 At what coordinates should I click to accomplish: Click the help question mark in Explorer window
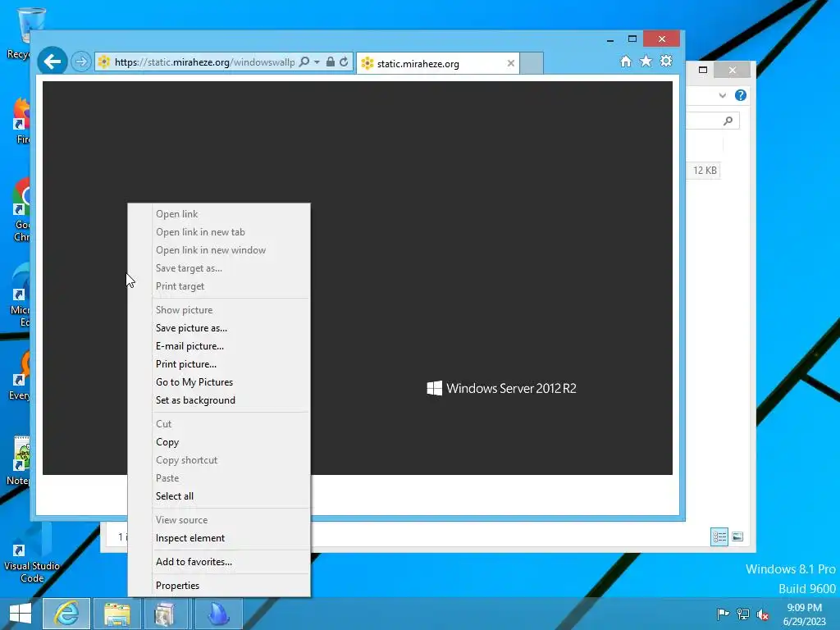pos(741,95)
